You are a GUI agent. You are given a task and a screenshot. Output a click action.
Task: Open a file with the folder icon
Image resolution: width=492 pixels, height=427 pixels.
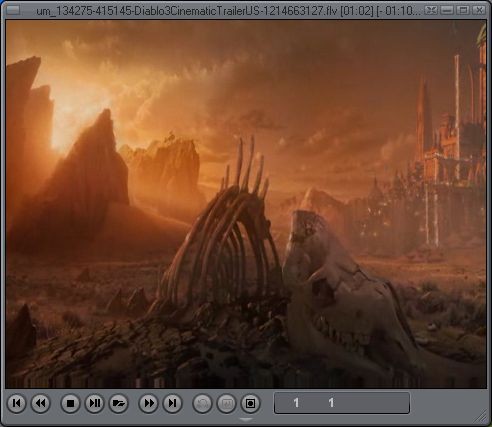[x=119, y=403]
